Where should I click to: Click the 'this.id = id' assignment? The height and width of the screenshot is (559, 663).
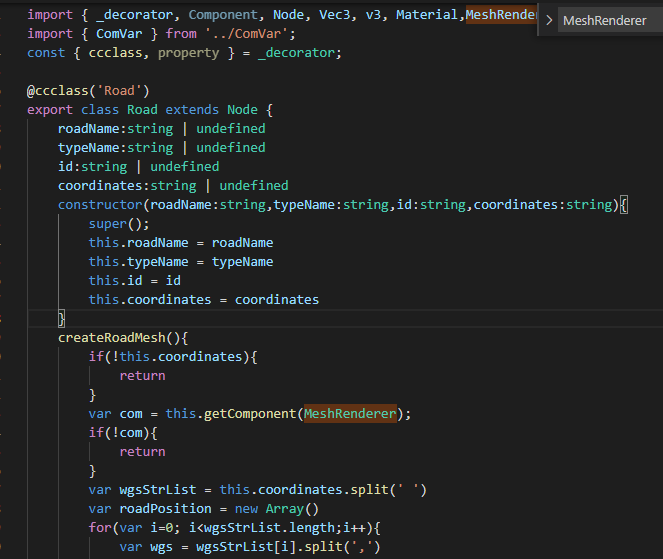134,281
